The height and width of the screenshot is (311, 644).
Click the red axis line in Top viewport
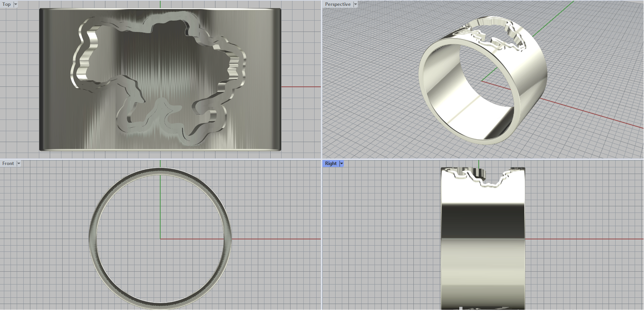coord(301,87)
